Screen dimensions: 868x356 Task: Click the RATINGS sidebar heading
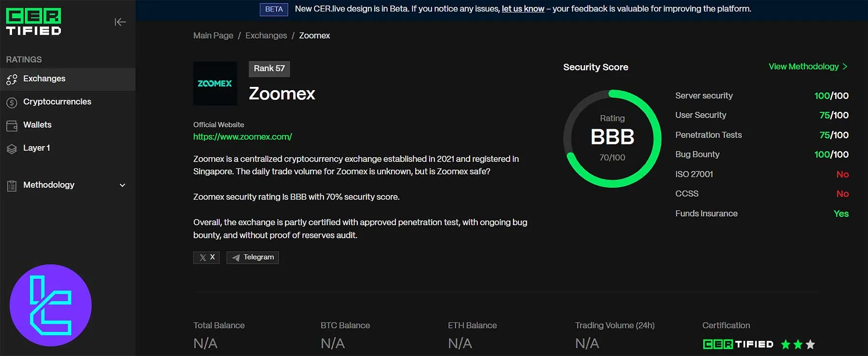24,60
